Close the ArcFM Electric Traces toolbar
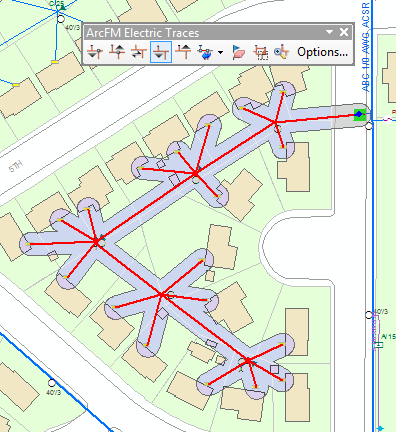 344,32
